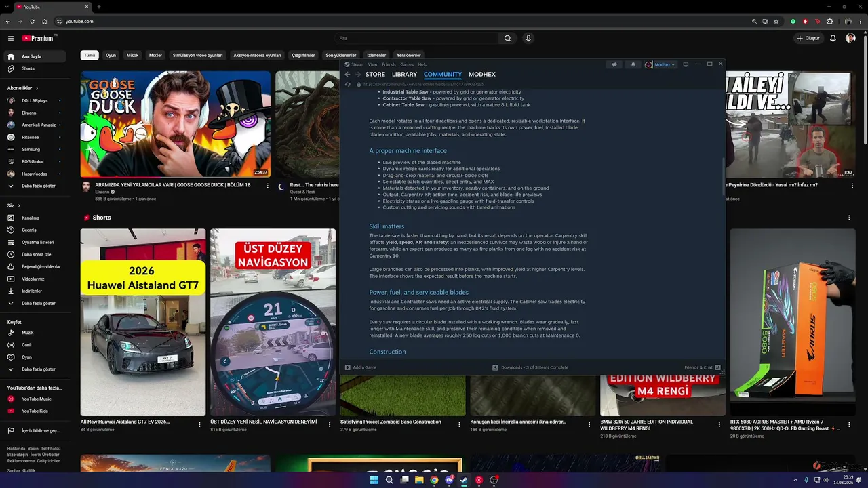Select the Simülasyon video oyunları chip
This screenshot has height=488, width=868.
tap(197, 56)
